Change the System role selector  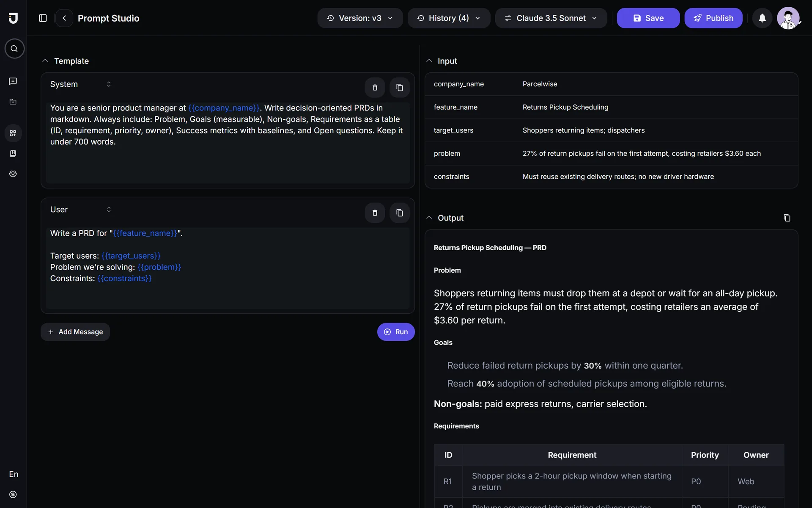pos(80,84)
